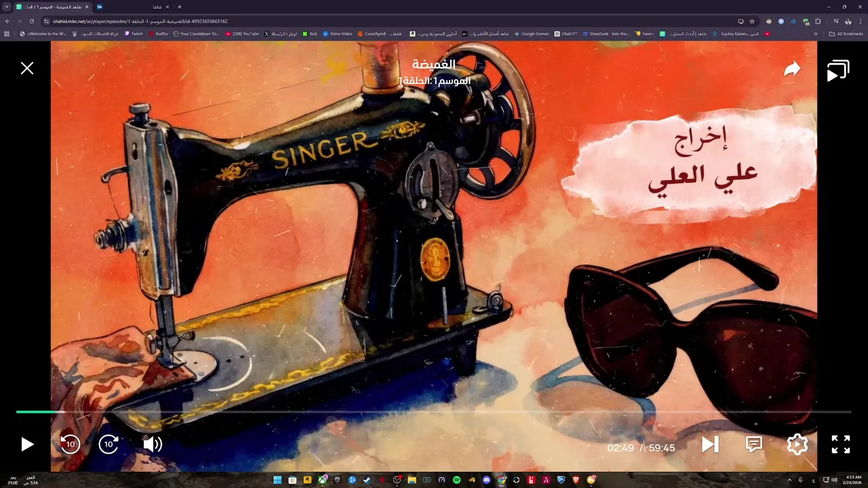Play the paused Shahid episode
868x488 pixels.
pos(27,444)
